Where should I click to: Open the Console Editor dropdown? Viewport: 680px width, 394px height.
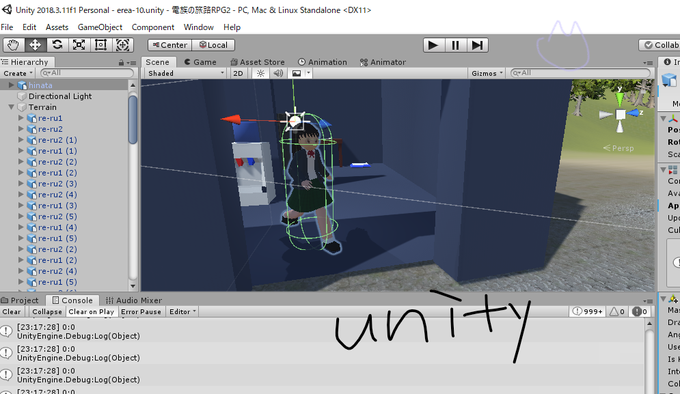[182, 312]
